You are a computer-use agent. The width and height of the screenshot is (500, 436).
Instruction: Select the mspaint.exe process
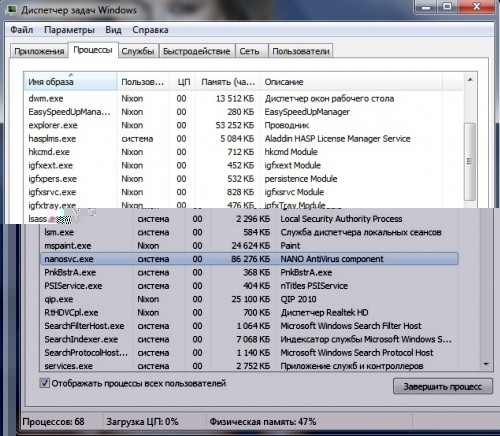click(x=249, y=246)
